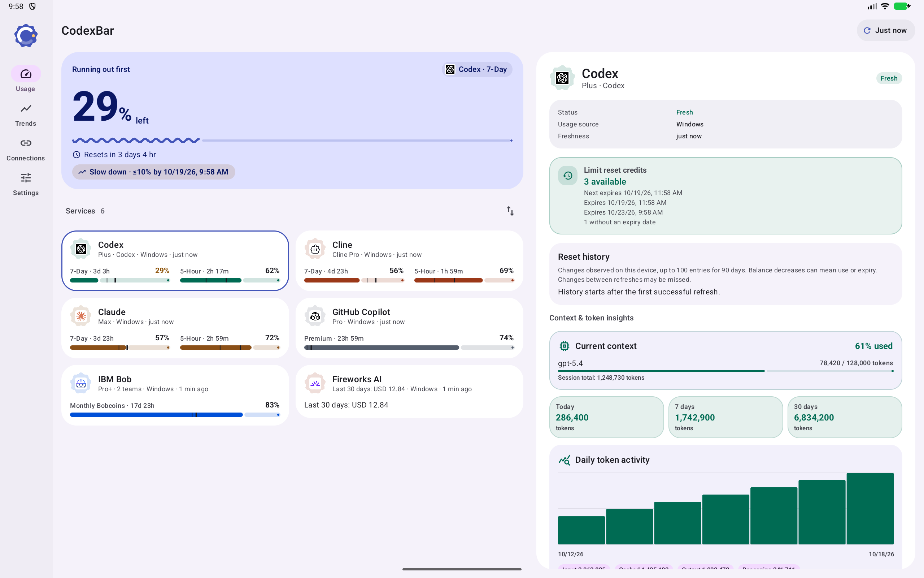Viewport: 924px width, 578px height.
Task: Click the Codex · 7-Day chip
Action: pyautogui.click(x=477, y=69)
